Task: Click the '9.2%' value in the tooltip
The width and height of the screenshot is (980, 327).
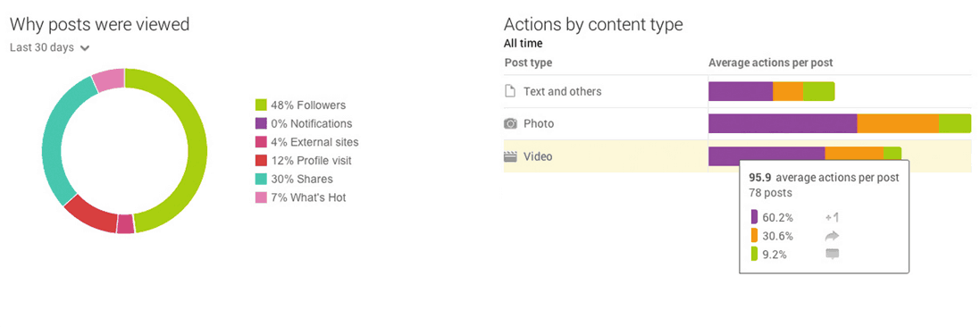Action: [775, 255]
